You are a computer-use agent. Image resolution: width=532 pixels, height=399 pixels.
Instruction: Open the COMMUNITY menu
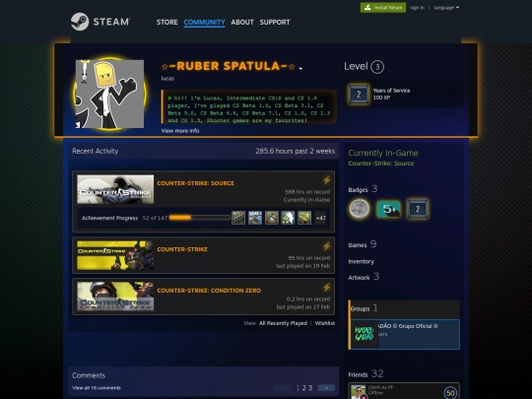click(x=204, y=22)
